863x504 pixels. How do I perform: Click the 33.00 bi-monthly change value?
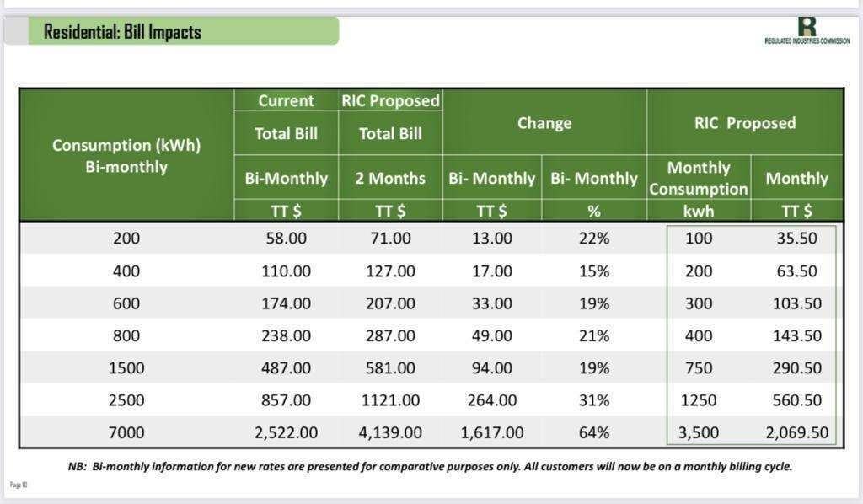492,303
